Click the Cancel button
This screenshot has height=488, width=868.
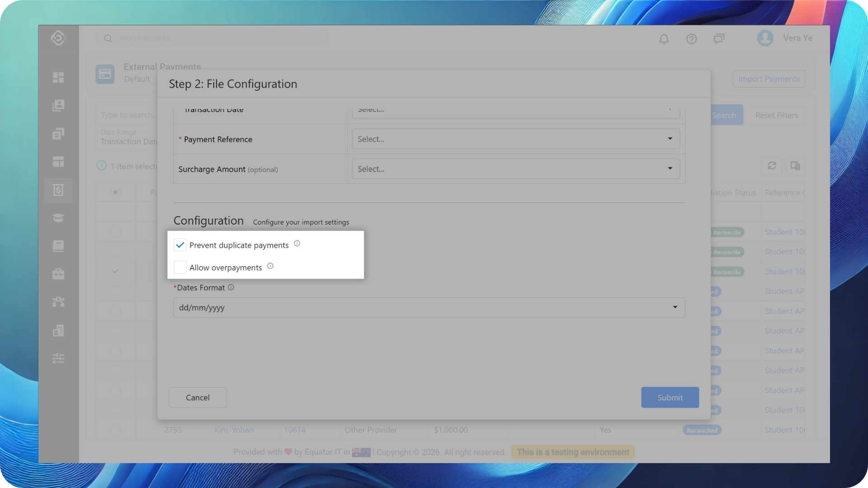pyautogui.click(x=198, y=398)
